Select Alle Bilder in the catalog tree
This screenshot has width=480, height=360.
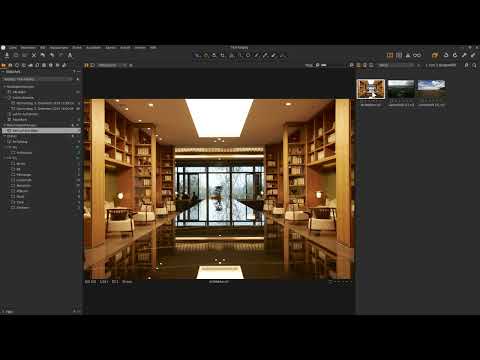point(19,92)
